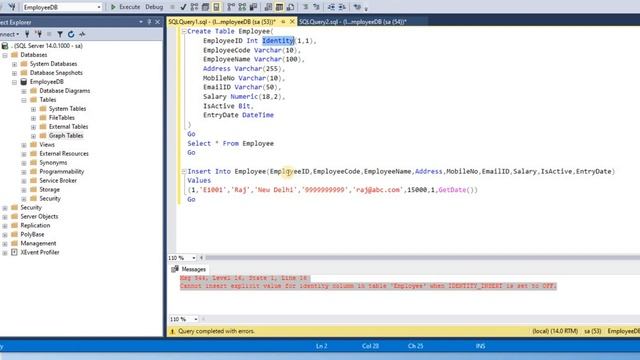Open the editor 110 % zoom dropdown

click(193, 258)
